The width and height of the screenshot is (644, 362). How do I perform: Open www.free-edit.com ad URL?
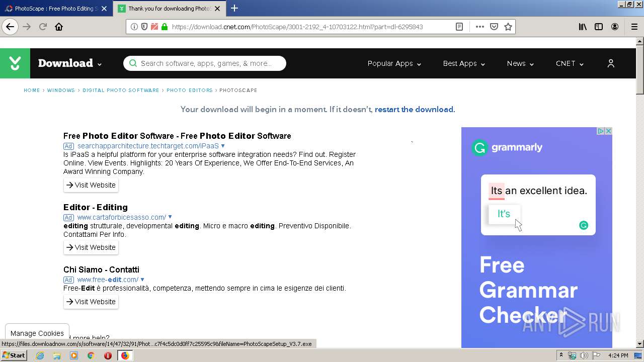(108, 280)
